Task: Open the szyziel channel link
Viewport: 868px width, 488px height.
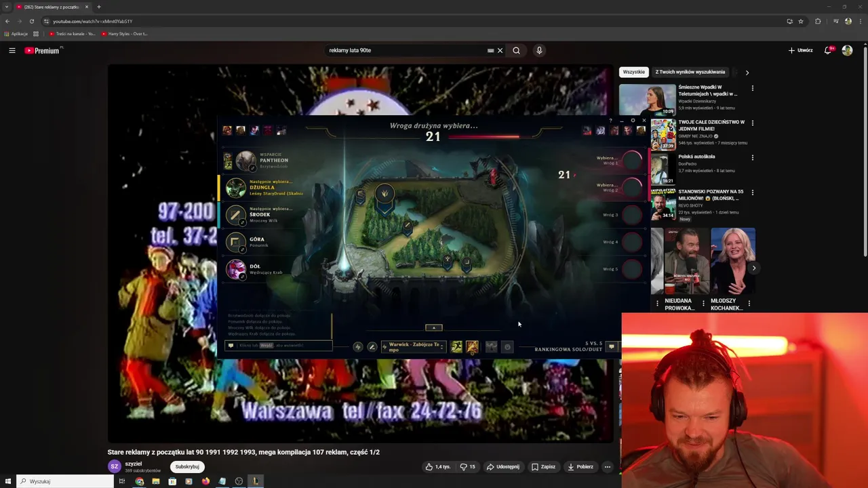Action: click(x=134, y=464)
